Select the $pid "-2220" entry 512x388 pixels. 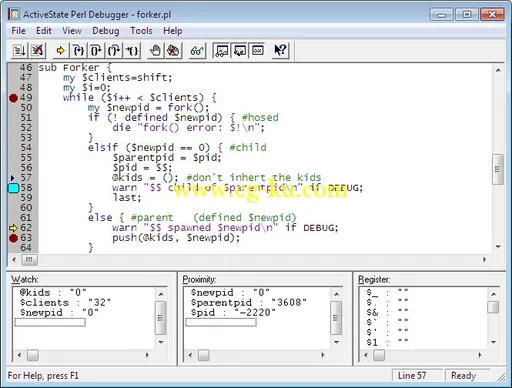(x=233, y=313)
